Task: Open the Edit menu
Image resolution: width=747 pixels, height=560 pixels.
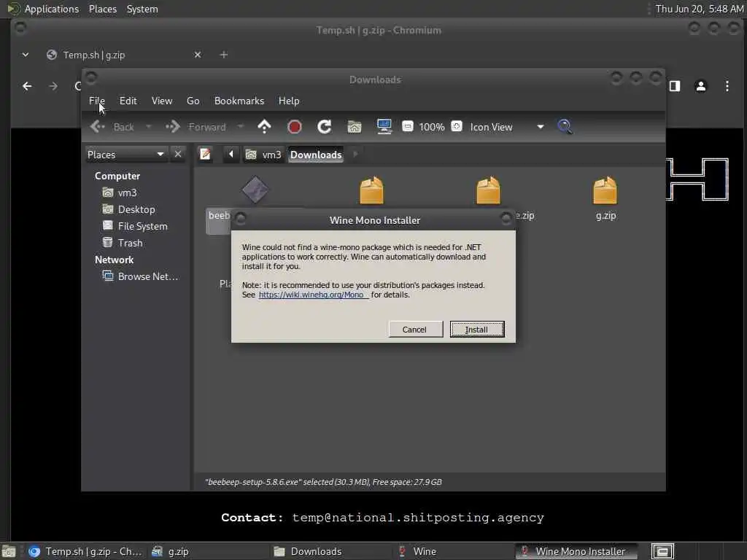Action: (x=128, y=101)
